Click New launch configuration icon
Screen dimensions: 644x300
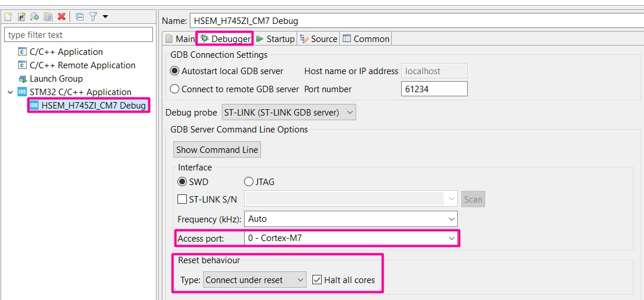8,17
